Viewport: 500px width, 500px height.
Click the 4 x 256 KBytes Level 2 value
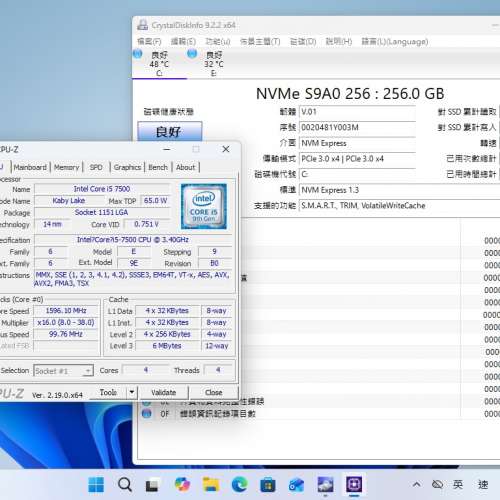(167, 334)
